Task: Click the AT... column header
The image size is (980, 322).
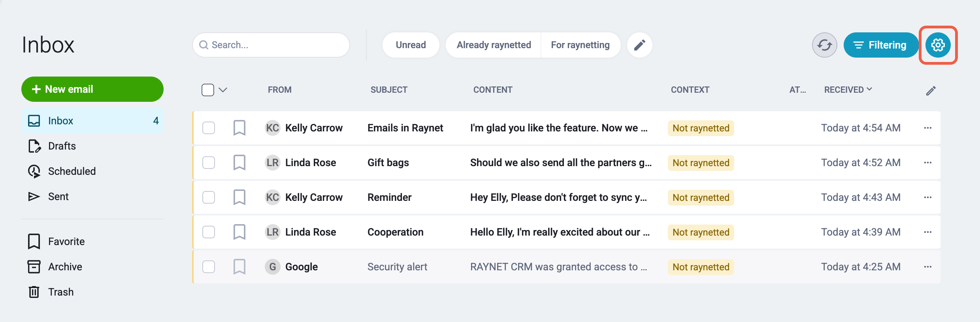Action: [x=797, y=90]
